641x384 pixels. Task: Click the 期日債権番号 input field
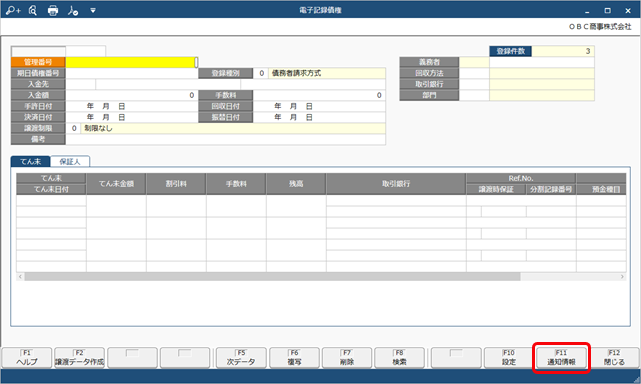coord(132,73)
